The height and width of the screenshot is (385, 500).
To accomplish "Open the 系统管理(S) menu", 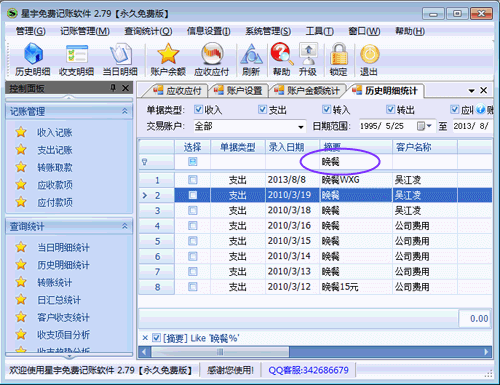I will pos(268,31).
